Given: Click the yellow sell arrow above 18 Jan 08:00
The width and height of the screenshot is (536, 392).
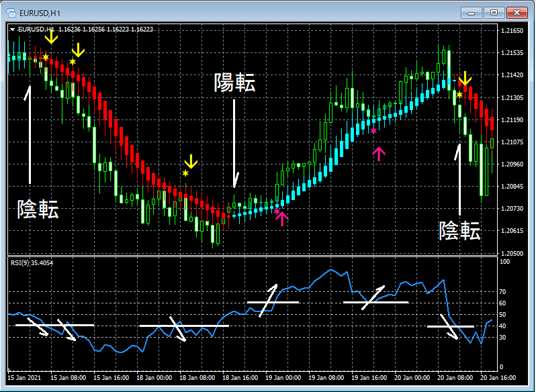Looking at the screenshot, I should (191, 161).
